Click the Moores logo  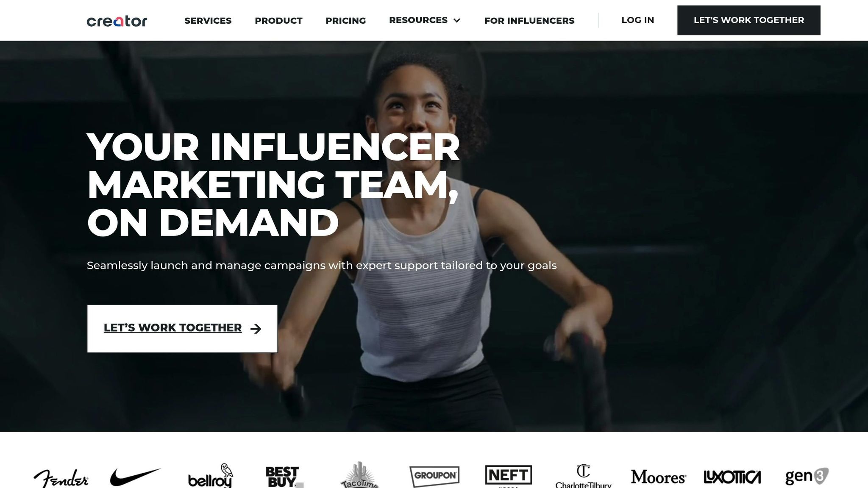pos(659,477)
